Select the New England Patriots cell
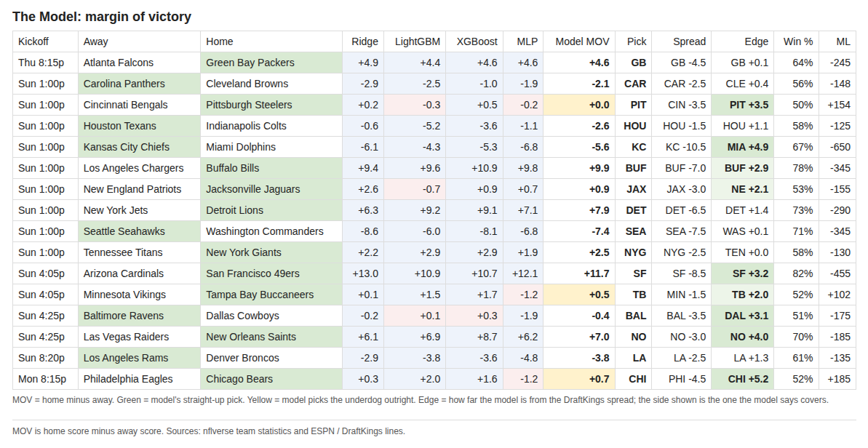The height and width of the screenshot is (448, 868). coord(139,188)
